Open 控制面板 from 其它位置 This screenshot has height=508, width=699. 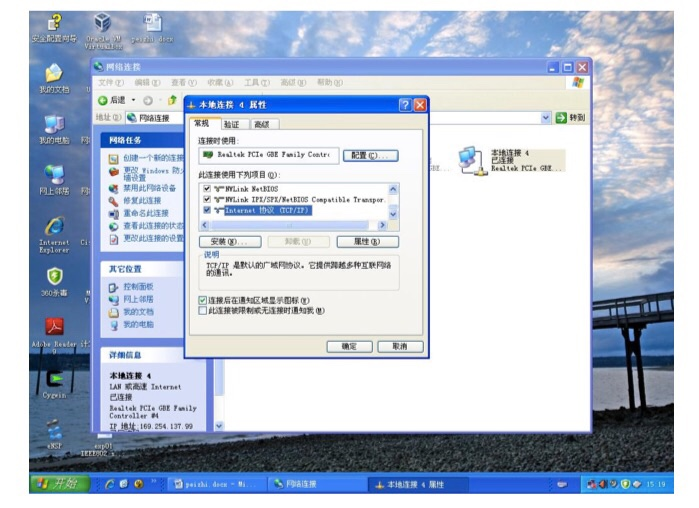(138, 287)
